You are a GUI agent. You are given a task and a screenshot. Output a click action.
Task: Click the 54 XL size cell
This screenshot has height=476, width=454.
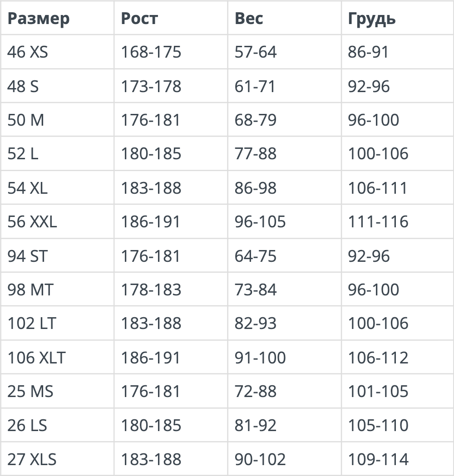click(x=28, y=188)
